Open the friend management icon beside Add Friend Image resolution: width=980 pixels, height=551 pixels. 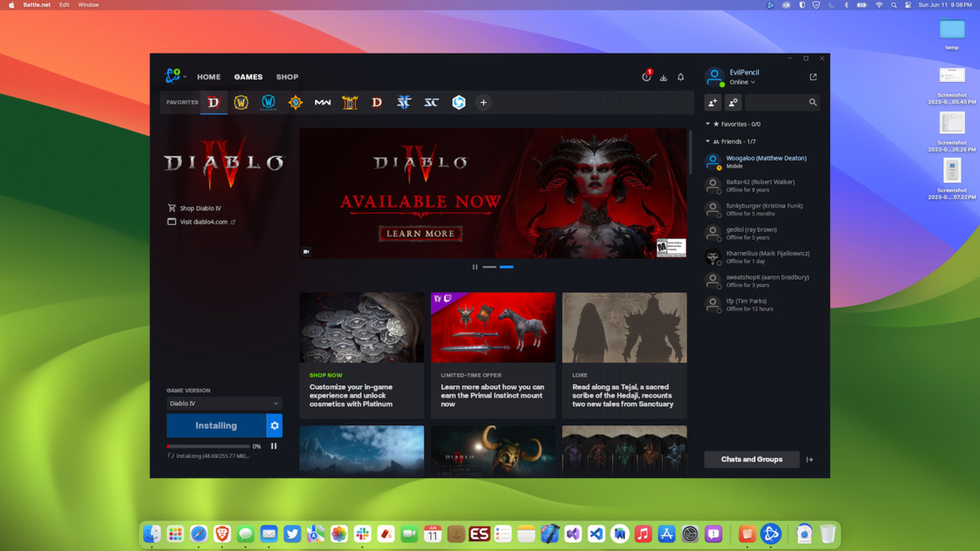(x=733, y=102)
